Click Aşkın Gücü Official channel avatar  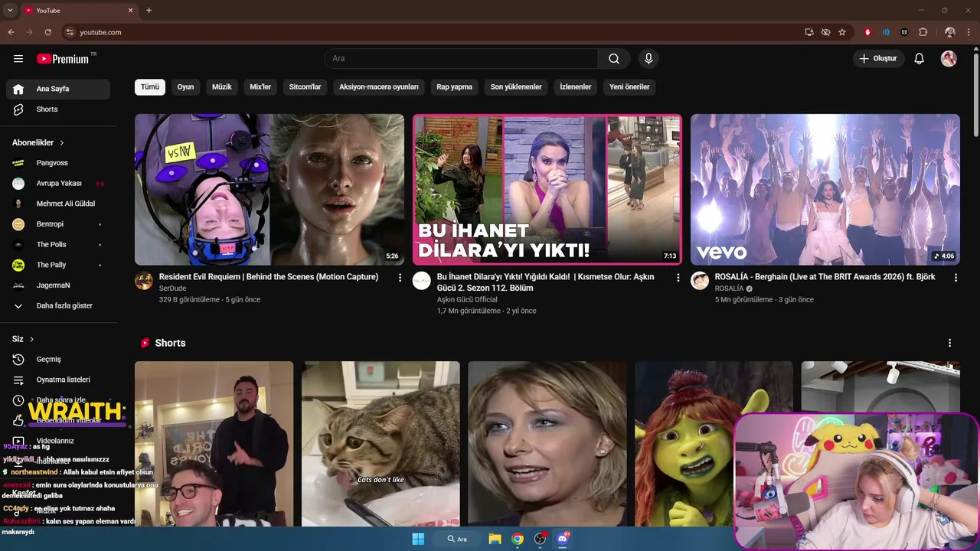click(422, 280)
